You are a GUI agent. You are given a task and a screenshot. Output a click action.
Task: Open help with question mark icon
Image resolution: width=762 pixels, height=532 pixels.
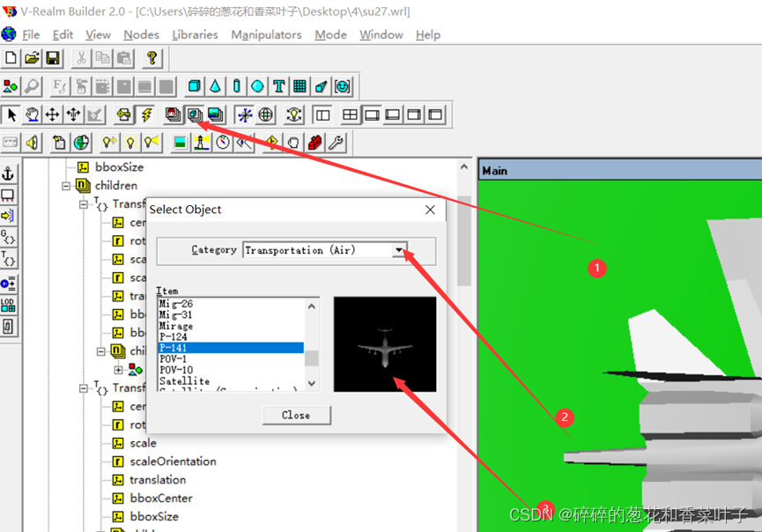click(152, 58)
